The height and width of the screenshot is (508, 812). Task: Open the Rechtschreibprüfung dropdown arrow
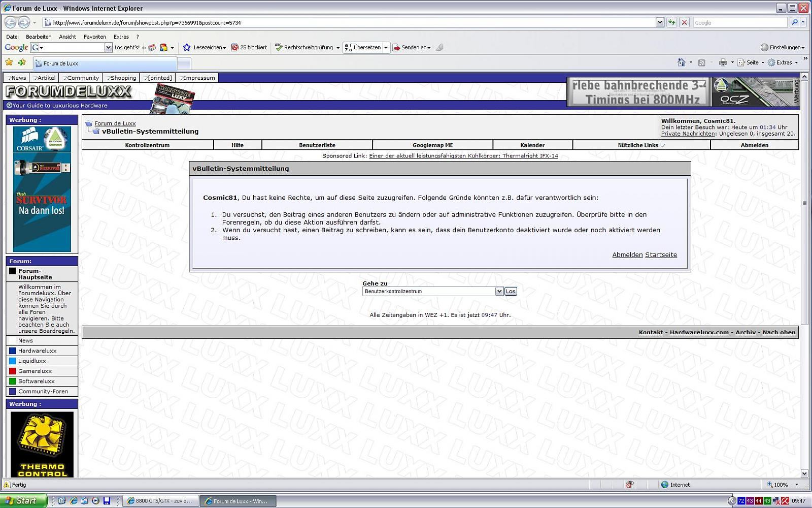(x=338, y=47)
